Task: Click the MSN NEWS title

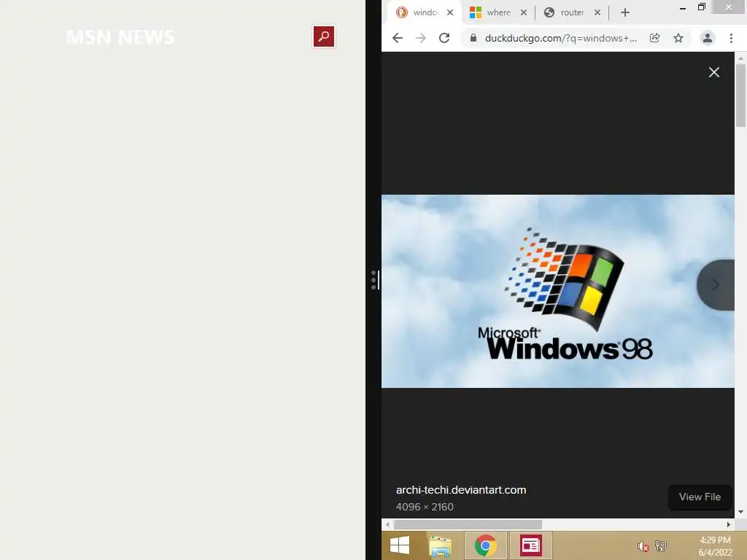Action: (x=120, y=37)
